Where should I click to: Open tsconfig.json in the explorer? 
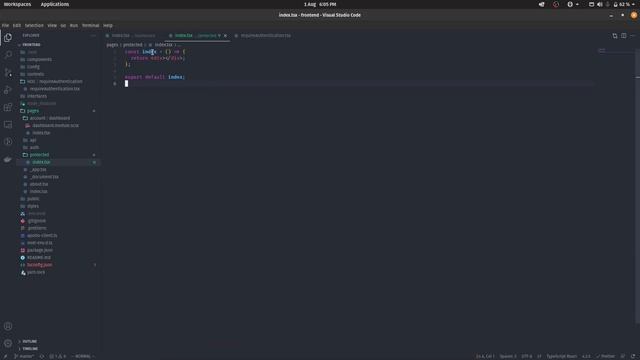pyautogui.click(x=40, y=265)
